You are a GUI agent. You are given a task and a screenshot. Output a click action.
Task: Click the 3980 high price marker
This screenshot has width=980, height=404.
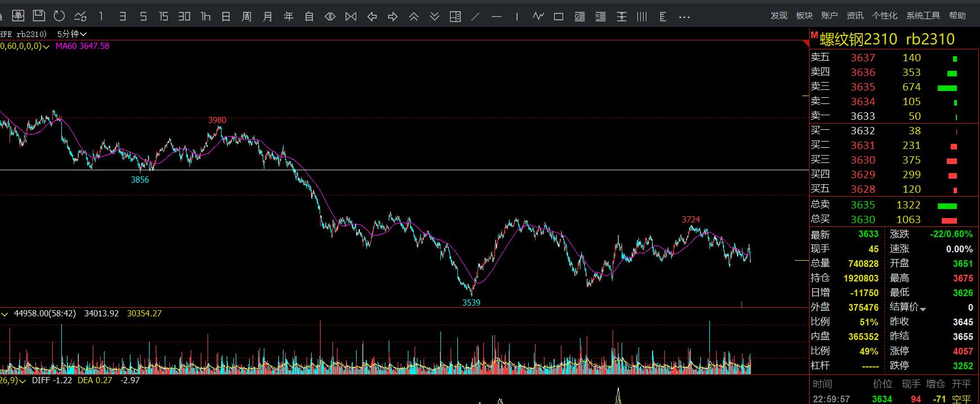click(217, 120)
